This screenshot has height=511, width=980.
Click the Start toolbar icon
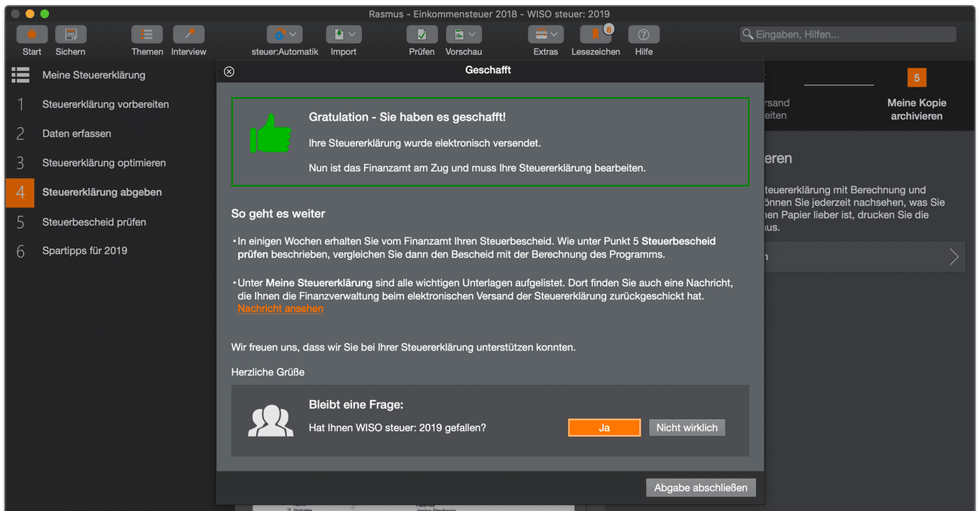32,35
